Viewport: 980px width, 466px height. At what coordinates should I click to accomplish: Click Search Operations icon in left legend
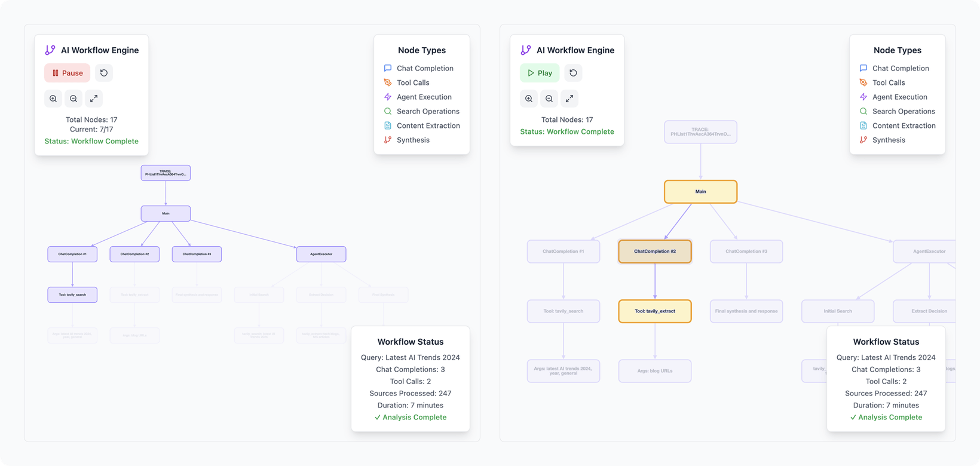point(388,111)
